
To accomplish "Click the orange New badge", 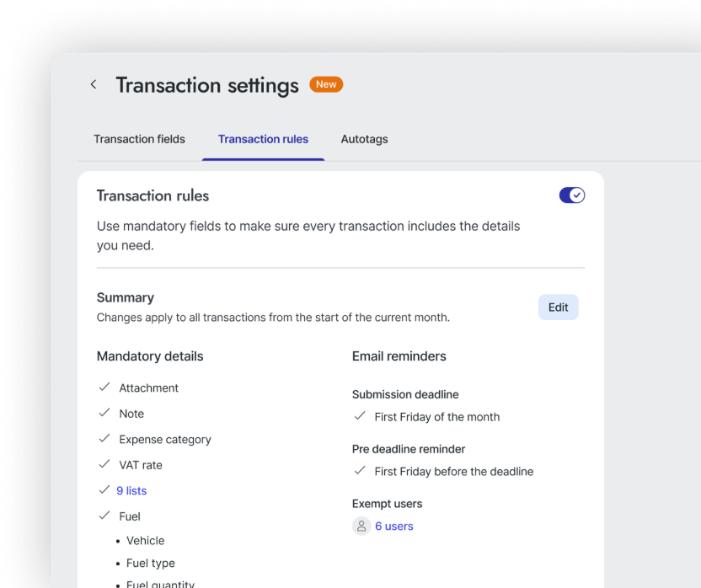I will point(326,84).
